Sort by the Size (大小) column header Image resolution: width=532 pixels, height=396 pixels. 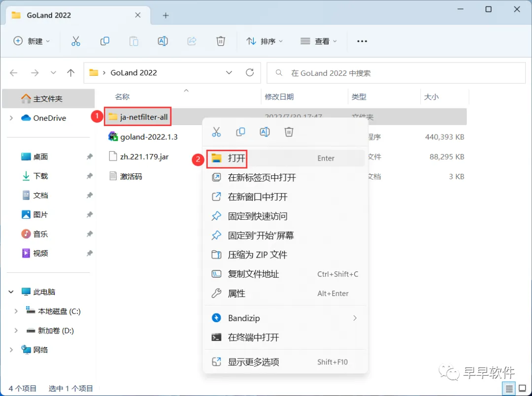point(431,97)
